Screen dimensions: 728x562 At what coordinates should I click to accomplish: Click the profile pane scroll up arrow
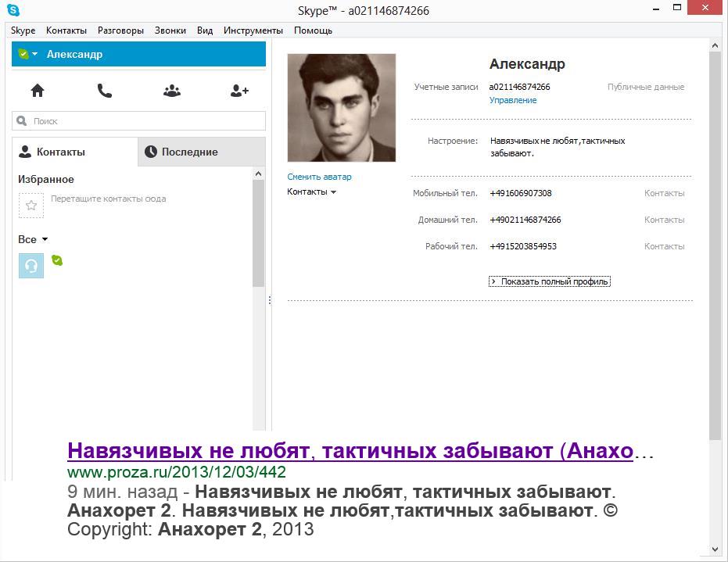(715, 45)
